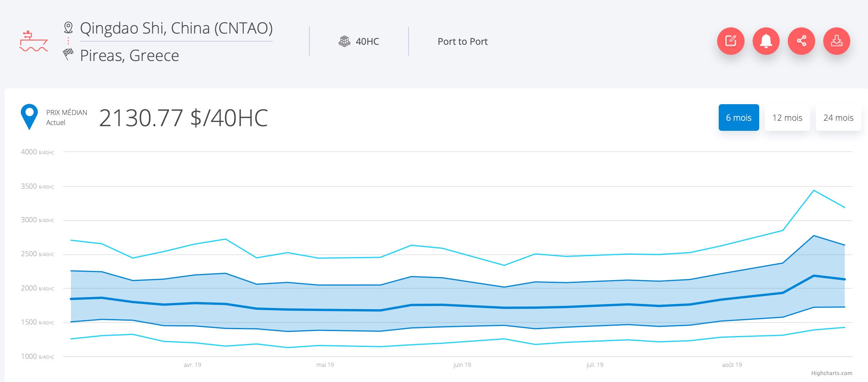Click the 3000 $/40HC axis label

[37, 220]
